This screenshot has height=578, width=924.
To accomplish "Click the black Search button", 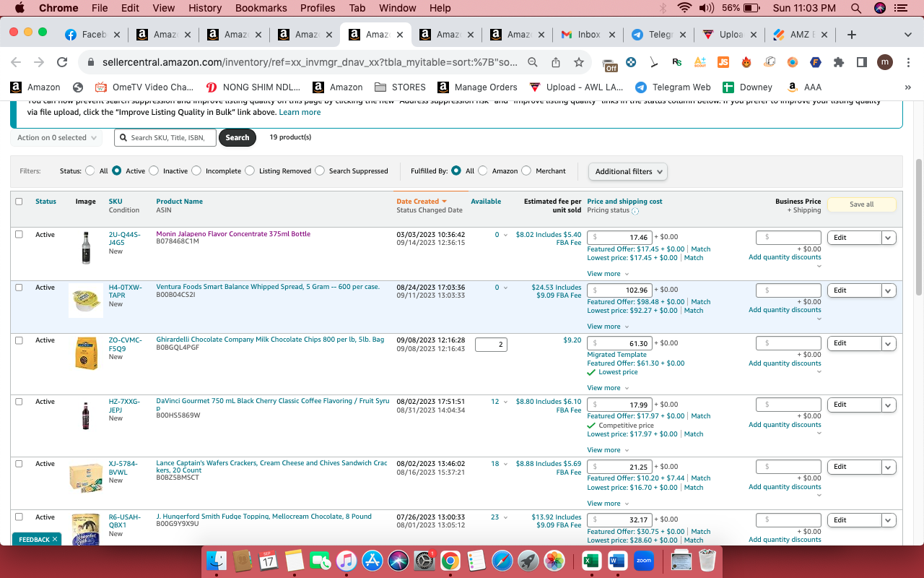I will (237, 137).
